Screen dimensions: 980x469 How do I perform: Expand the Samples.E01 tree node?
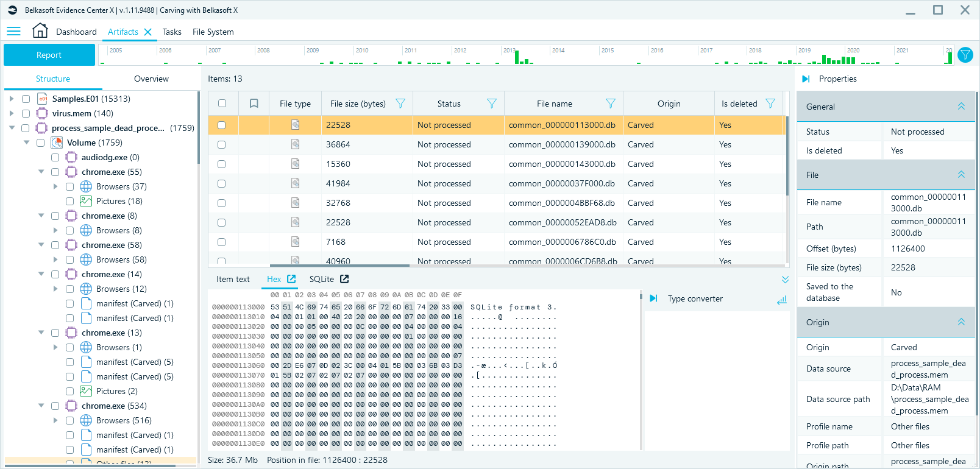pos(11,99)
